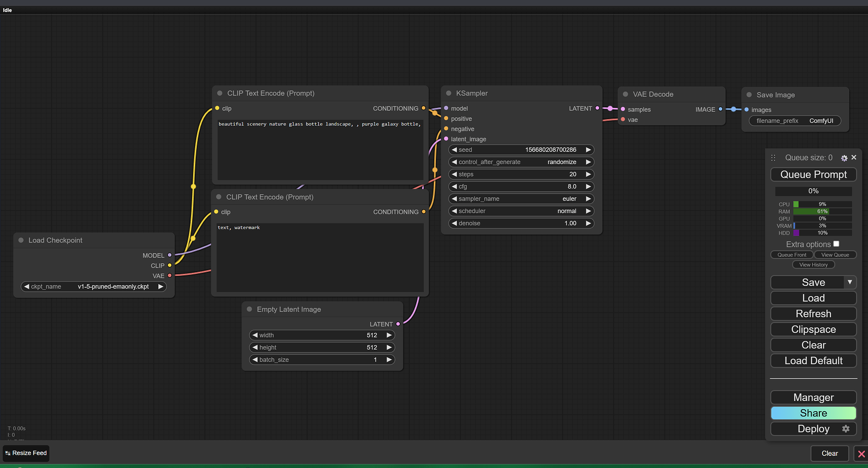Expand the Save button dropdown arrow
The height and width of the screenshot is (468, 868).
(850, 282)
